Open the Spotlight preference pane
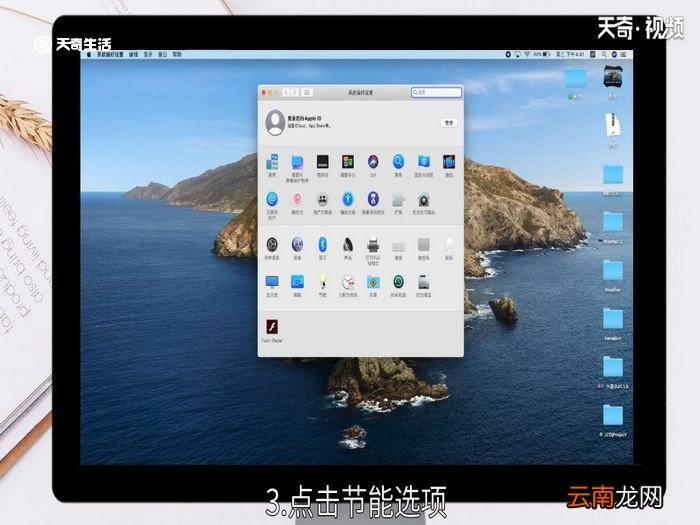This screenshot has height=525, width=700. pos(398,162)
